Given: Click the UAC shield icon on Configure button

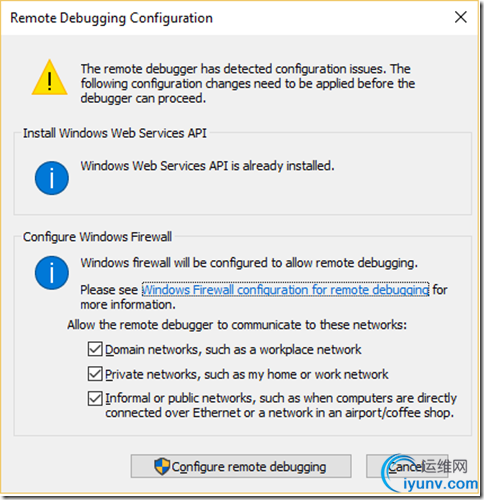Looking at the screenshot, I should 162,466.
